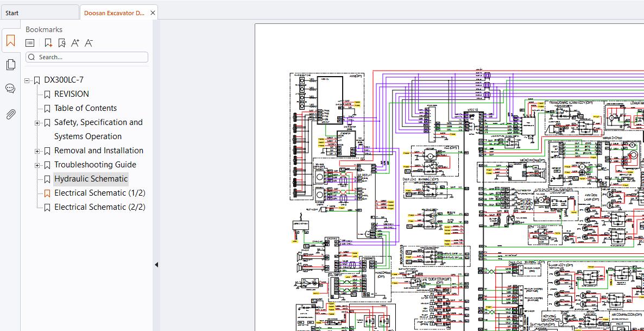This screenshot has width=644, height=331.
Task: Open the Pages thumbnails panel icon
Action: coord(11,65)
